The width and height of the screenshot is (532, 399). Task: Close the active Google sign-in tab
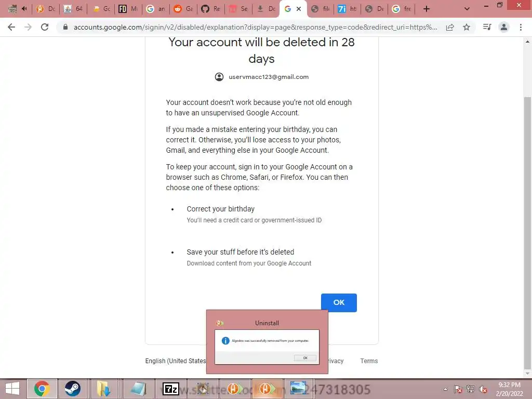tap(299, 9)
